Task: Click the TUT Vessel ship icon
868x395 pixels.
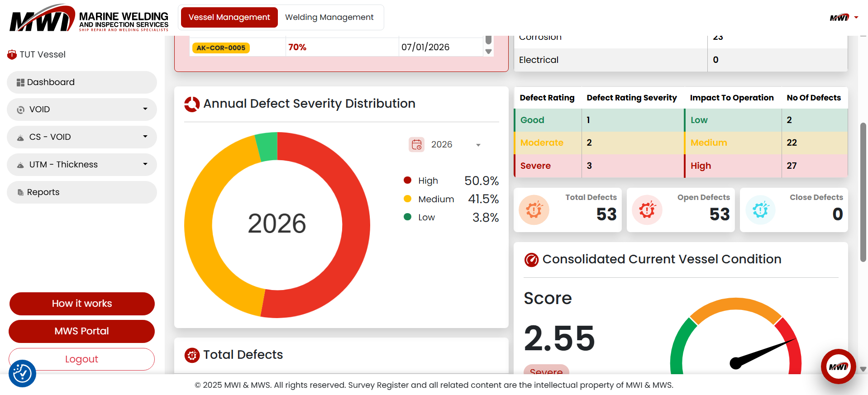Action: click(12, 55)
